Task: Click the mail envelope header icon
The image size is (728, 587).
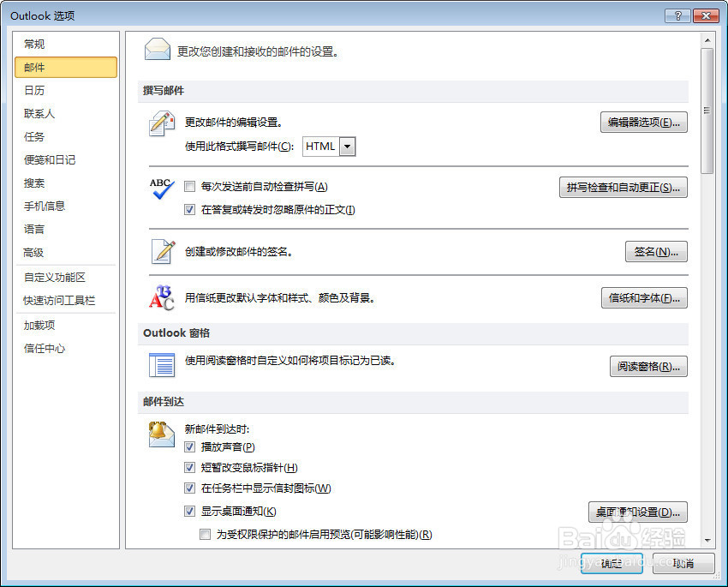Action: [x=158, y=49]
